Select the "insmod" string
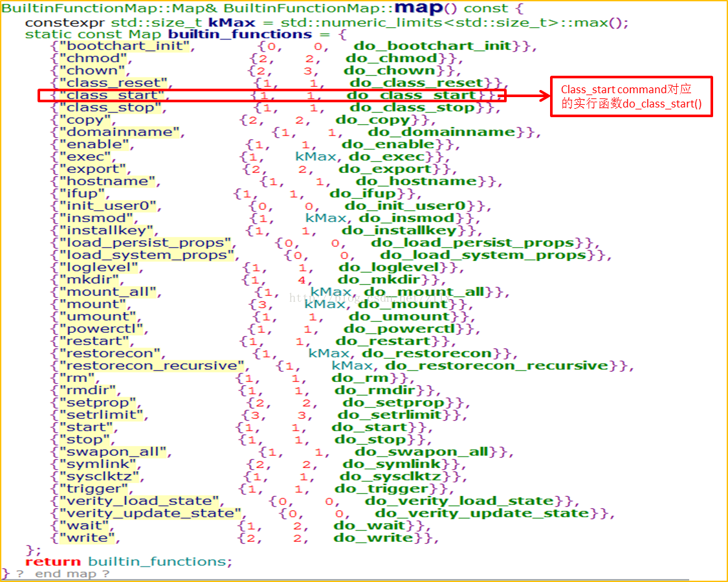 tap(96, 218)
